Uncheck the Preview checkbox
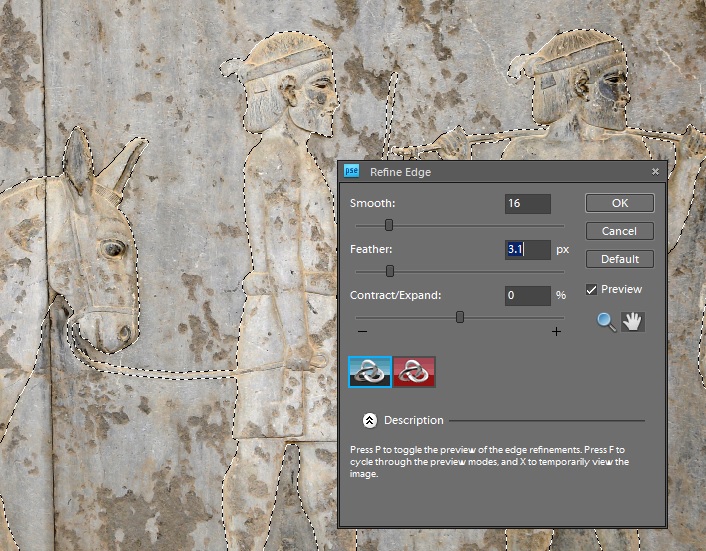706x551 pixels. pyautogui.click(x=591, y=289)
